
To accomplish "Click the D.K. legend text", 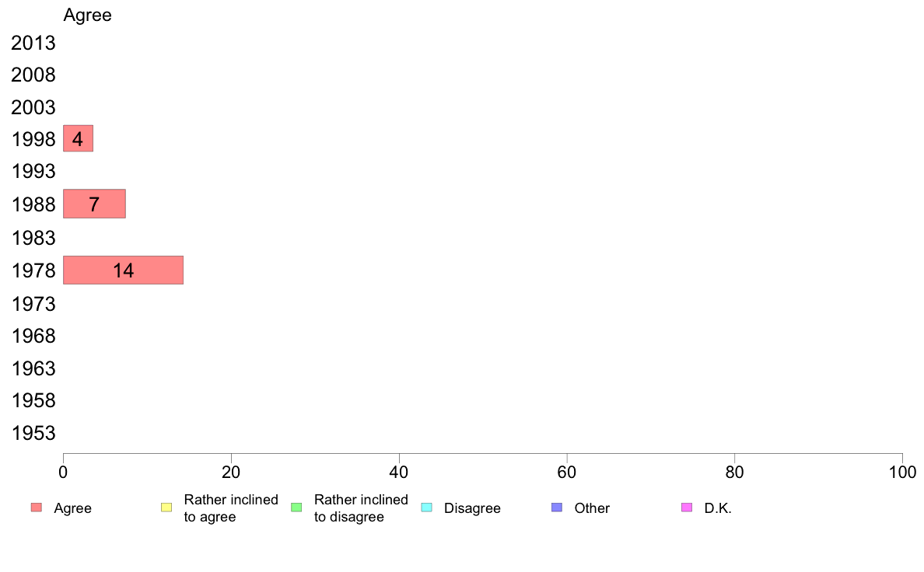I will [718, 508].
